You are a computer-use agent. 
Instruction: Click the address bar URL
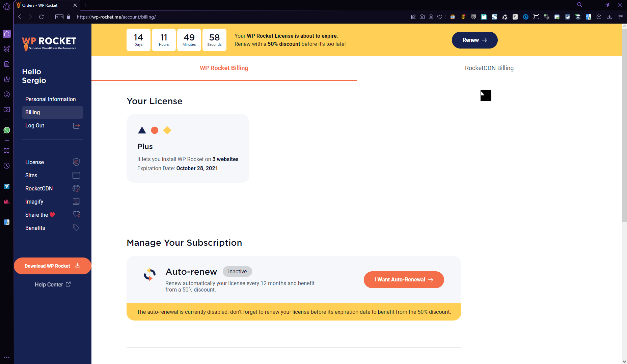click(x=116, y=17)
